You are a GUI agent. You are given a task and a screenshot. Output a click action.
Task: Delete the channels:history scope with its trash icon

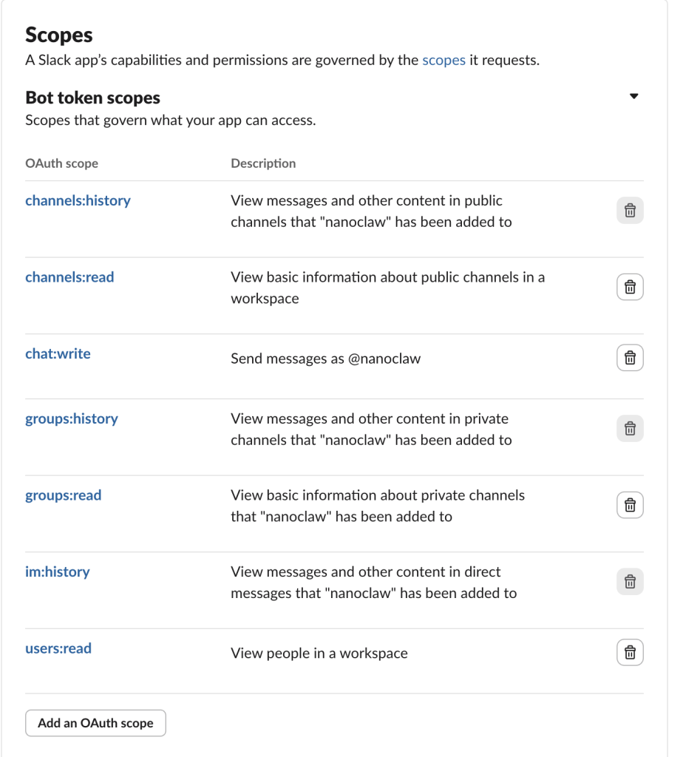[630, 211]
